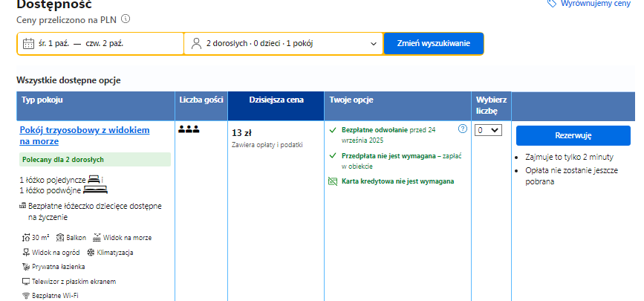Image resolution: width=644 pixels, height=301 pixels.
Task: Click the 30 m² room size icon
Action: pyautogui.click(x=26, y=238)
